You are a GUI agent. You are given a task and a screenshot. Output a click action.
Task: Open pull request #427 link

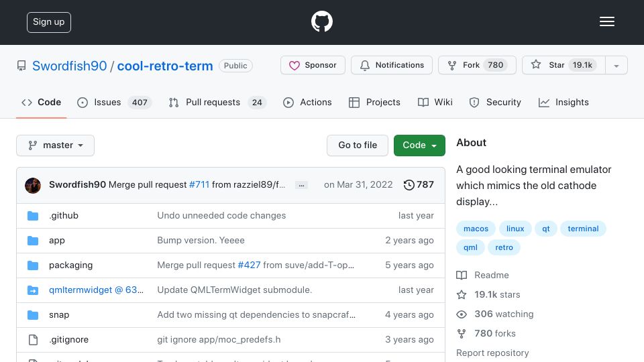coord(249,265)
